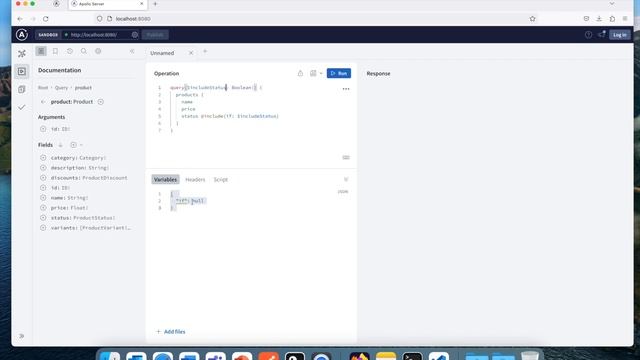Add product field using plus icon beside Product
This screenshot has height=360, width=640.
tap(101, 102)
